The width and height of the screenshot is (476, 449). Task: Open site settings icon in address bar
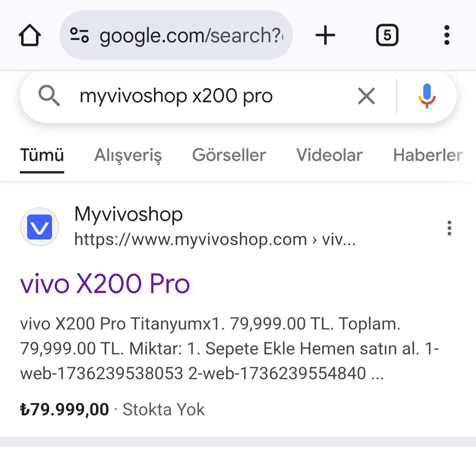tap(79, 35)
